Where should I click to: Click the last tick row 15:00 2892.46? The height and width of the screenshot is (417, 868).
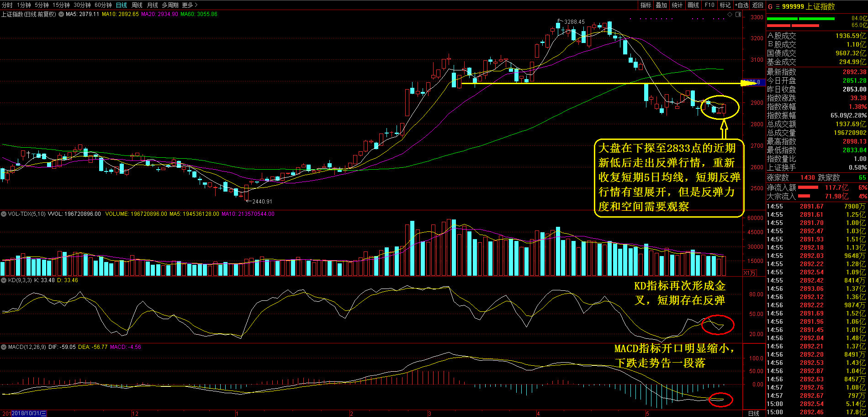[x=817, y=412]
